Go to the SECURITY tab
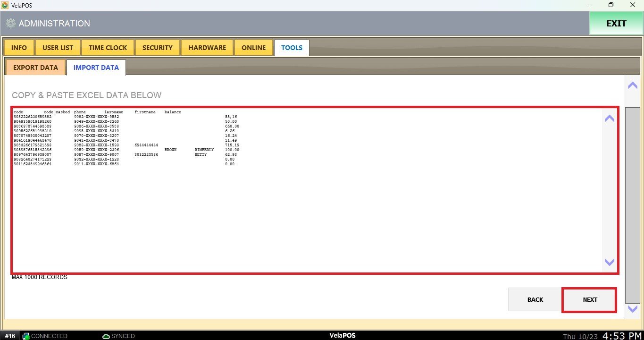644x340 pixels. click(x=157, y=48)
